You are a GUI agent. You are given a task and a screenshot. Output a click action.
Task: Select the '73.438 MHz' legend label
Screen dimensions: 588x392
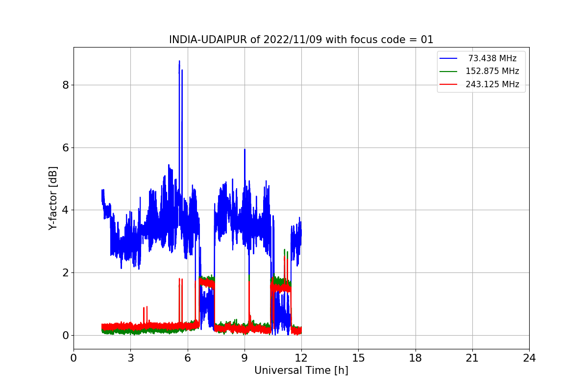[x=492, y=58]
